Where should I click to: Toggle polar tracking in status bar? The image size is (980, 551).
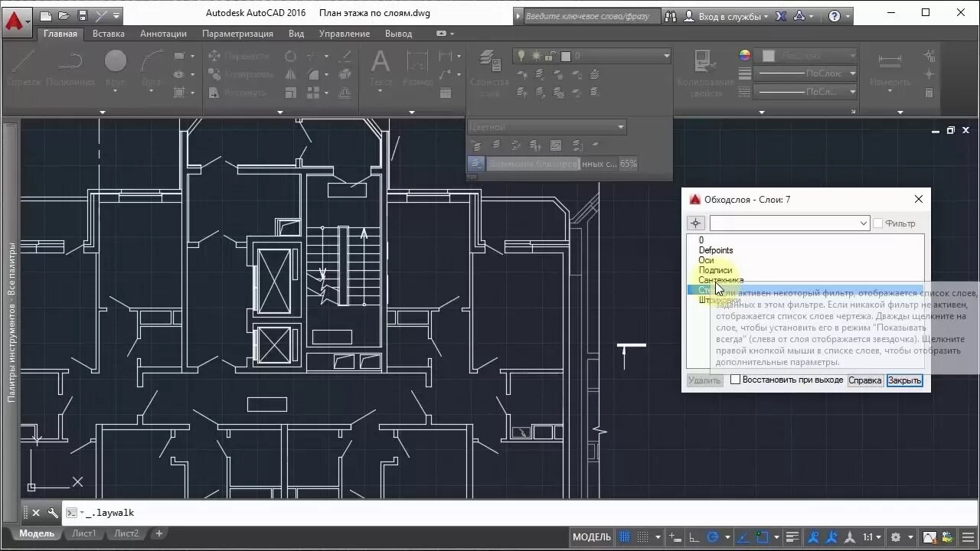pyautogui.click(x=713, y=537)
